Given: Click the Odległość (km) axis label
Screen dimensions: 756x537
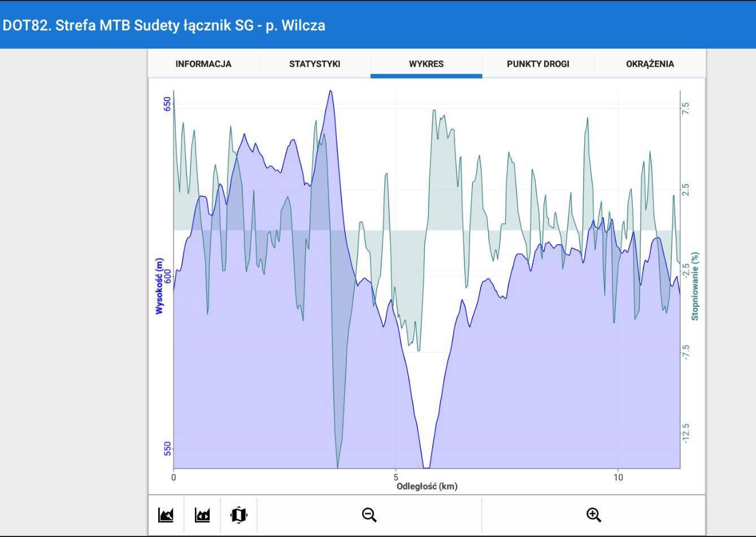Looking at the screenshot, I should (x=427, y=487).
